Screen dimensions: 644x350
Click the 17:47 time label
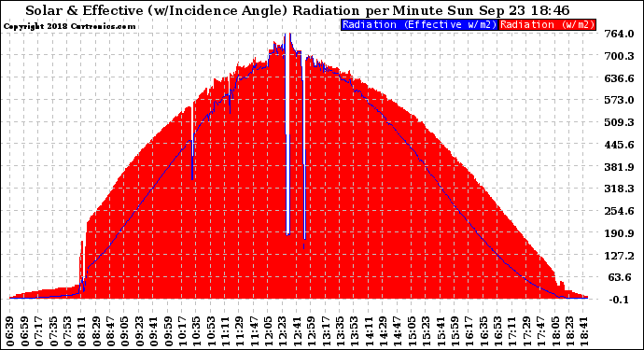click(541, 331)
